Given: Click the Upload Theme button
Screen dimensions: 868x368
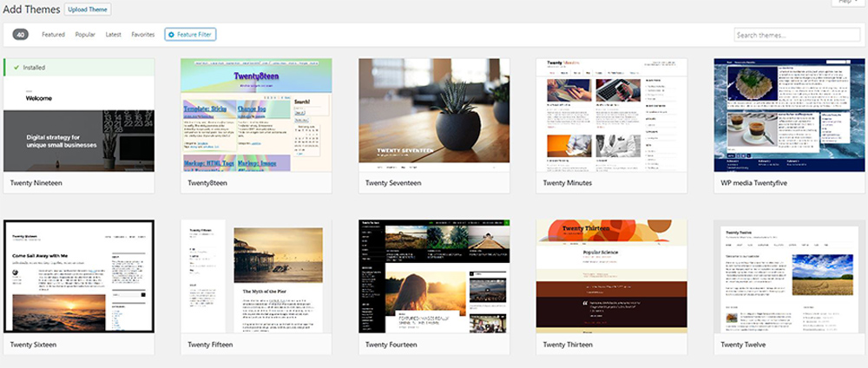Looking at the screenshot, I should click(x=88, y=10).
